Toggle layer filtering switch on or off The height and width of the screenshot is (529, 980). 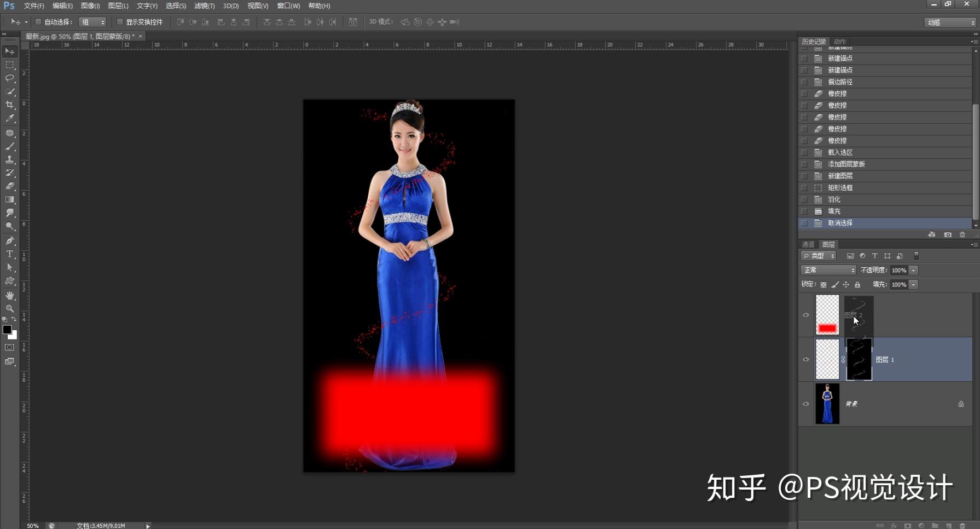(917, 256)
